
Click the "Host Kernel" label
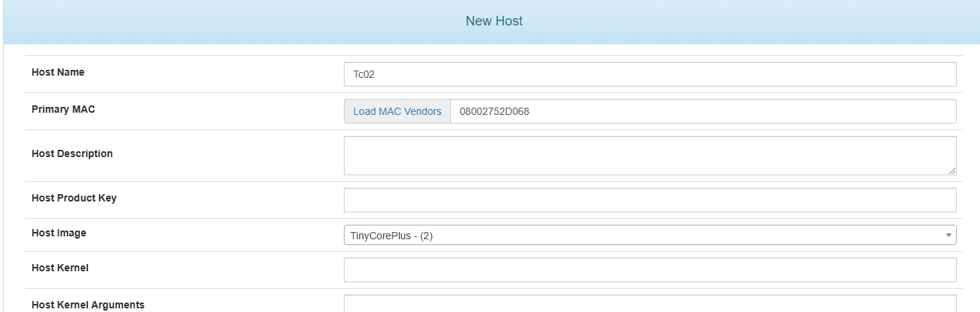[x=60, y=268]
